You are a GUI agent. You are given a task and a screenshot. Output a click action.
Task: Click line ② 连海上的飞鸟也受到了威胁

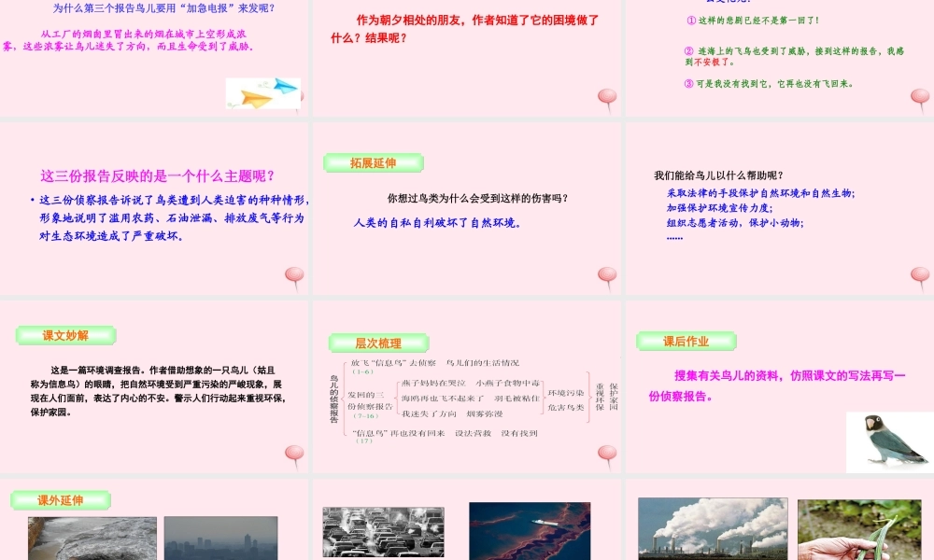pos(794,56)
